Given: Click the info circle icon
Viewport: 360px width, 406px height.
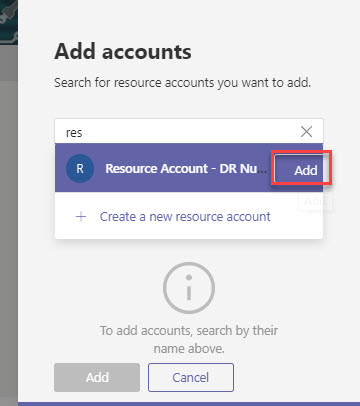Looking at the screenshot, I should pyautogui.click(x=189, y=288).
